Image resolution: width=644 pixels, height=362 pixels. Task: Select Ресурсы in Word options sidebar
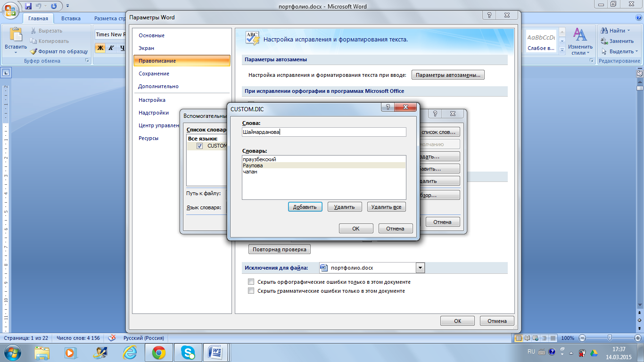[182, 138]
